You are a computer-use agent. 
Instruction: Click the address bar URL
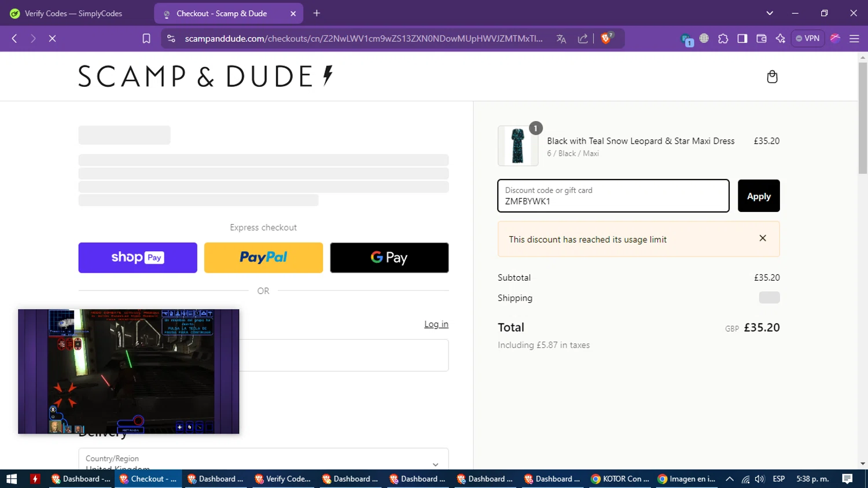click(x=363, y=38)
